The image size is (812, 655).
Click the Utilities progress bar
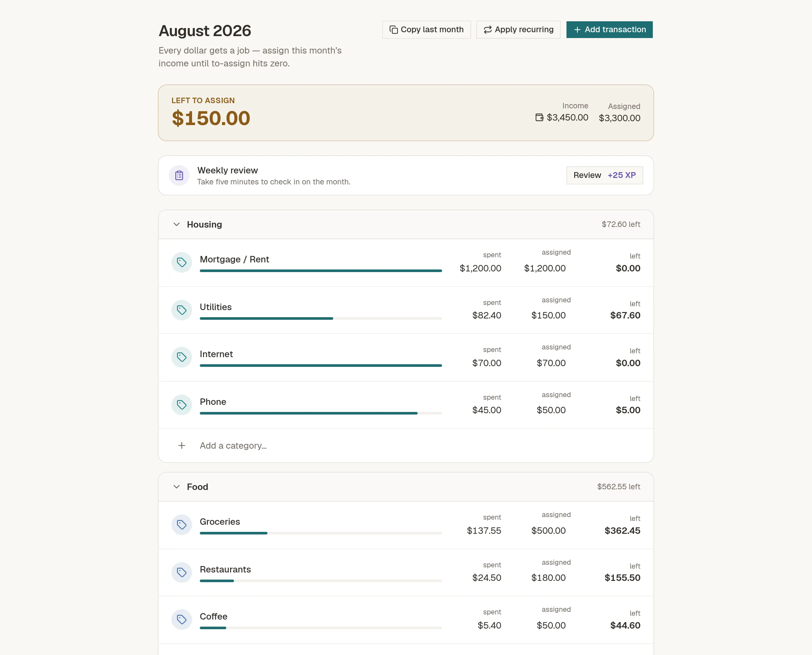[321, 318]
